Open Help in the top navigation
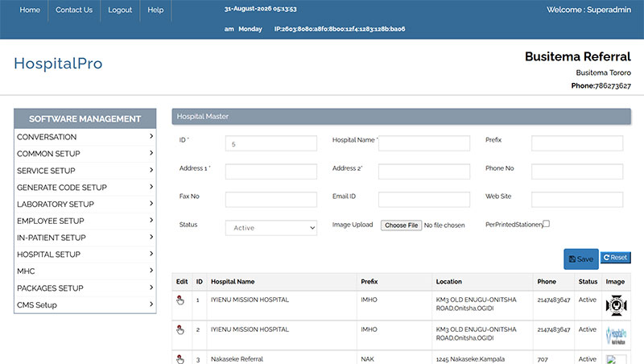 click(155, 10)
